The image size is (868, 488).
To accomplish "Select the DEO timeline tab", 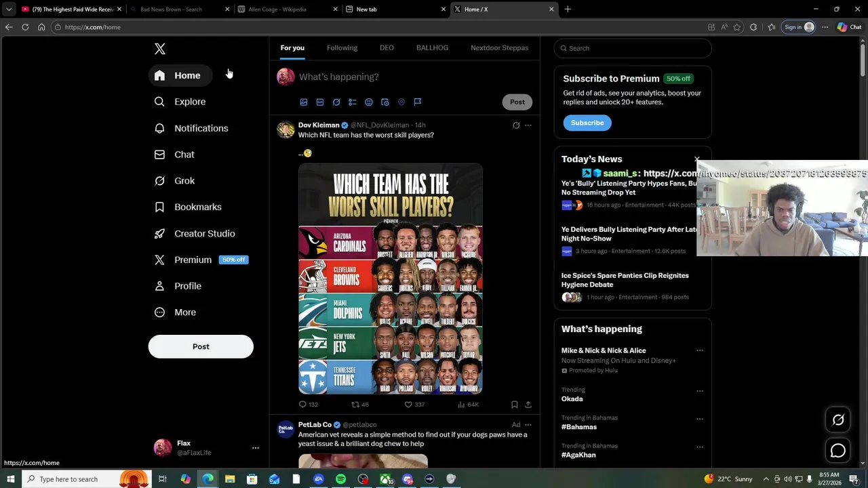I will tap(387, 48).
